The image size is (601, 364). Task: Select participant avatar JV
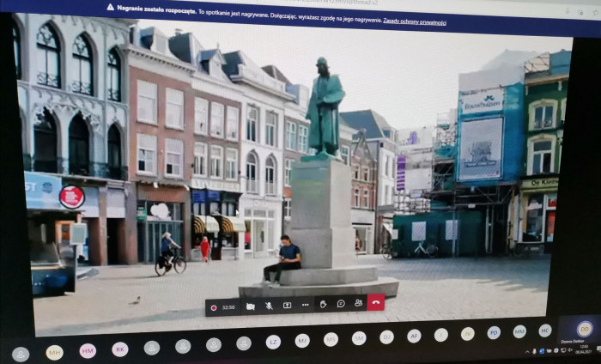coord(468,334)
